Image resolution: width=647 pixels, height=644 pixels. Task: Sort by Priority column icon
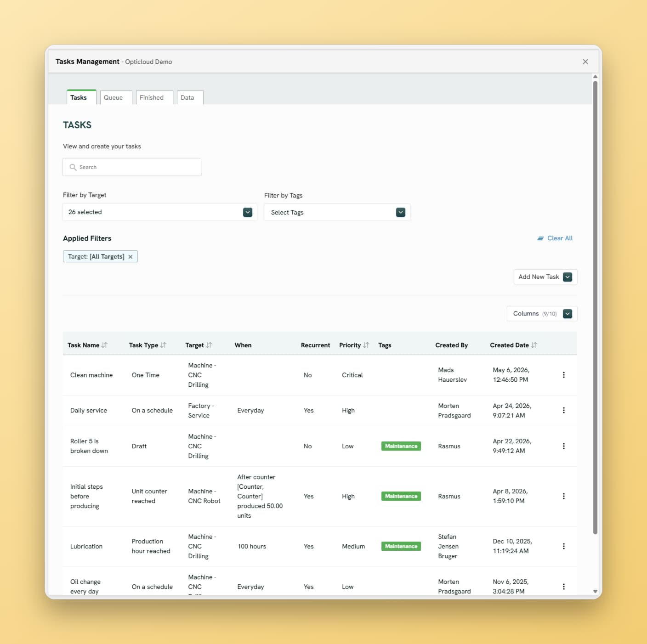(366, 345)
